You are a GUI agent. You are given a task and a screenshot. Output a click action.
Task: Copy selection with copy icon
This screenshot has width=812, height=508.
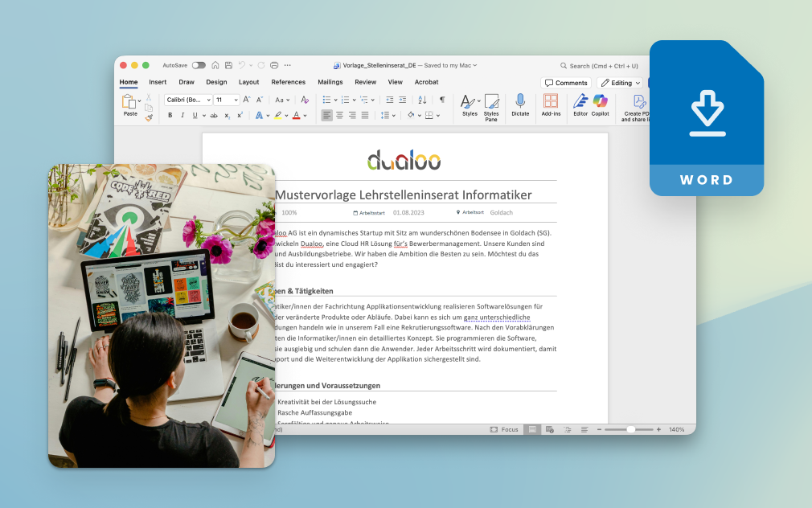click(x=149, y=108)
